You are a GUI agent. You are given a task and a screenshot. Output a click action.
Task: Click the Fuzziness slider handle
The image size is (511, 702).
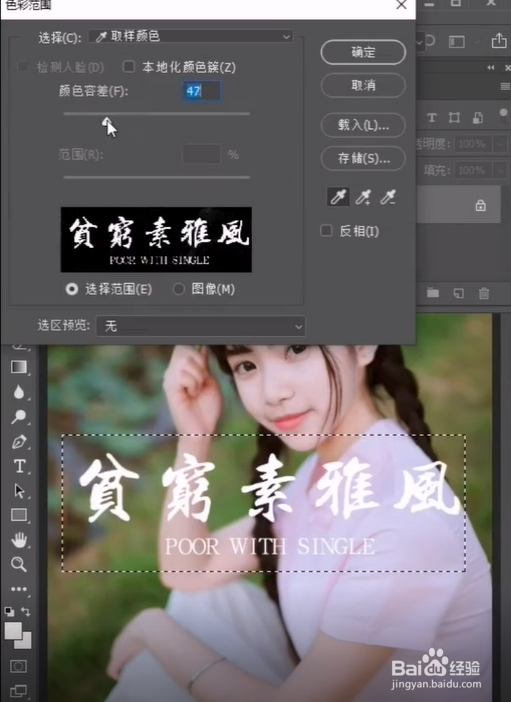106,121
